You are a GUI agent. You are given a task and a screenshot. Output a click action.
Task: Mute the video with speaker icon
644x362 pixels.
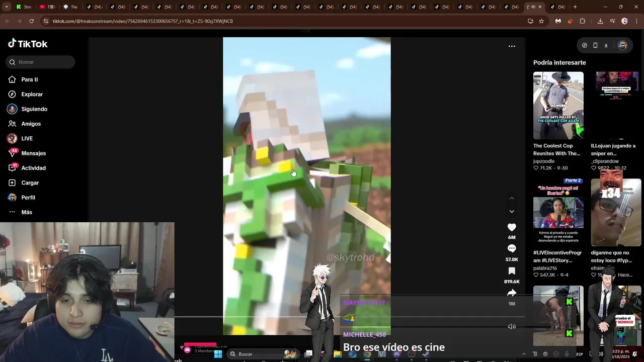point(512,326)
